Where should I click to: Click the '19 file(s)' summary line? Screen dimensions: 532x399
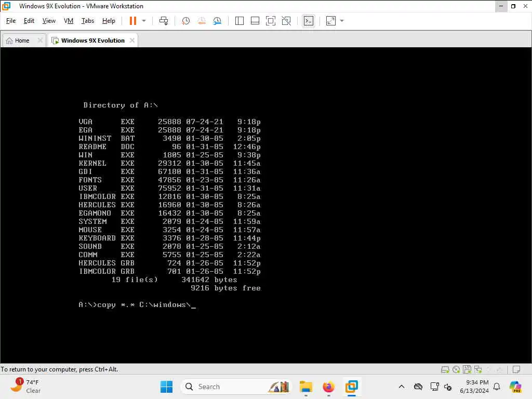pos(135,280)
